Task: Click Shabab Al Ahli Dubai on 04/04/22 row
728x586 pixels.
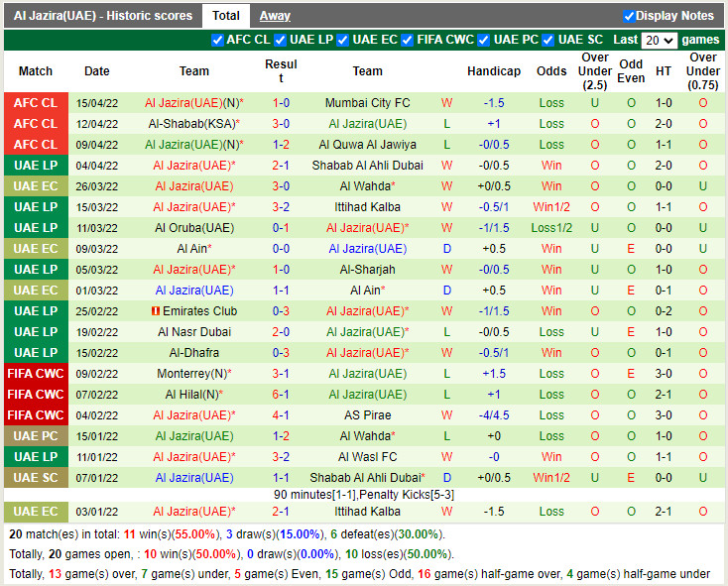Action: [367, 166]
